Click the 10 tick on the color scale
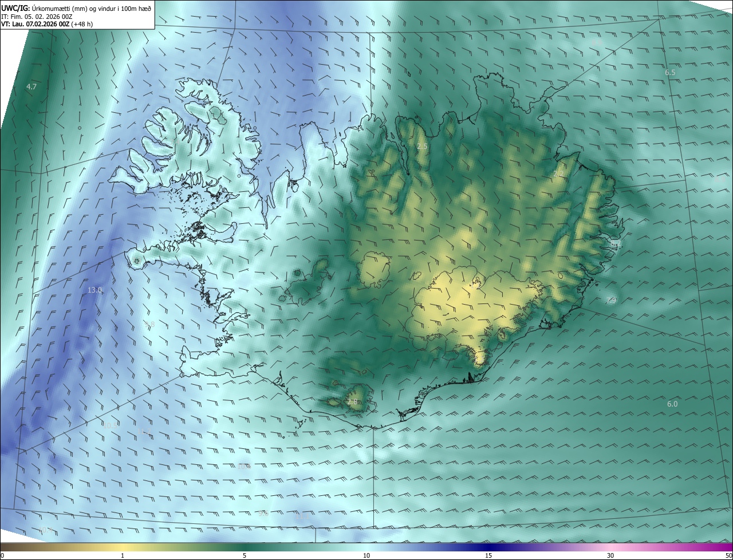 coord(366,555)
